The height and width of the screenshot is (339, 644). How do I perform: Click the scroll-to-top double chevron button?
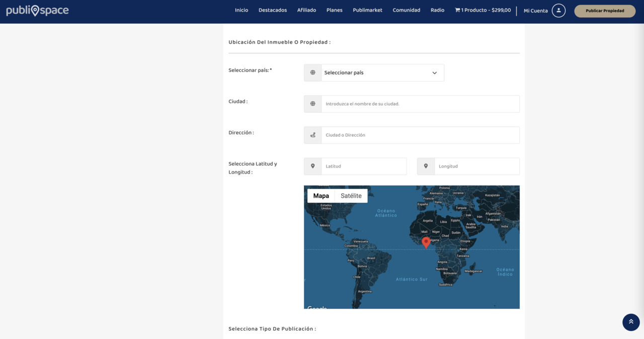point(631,322)
